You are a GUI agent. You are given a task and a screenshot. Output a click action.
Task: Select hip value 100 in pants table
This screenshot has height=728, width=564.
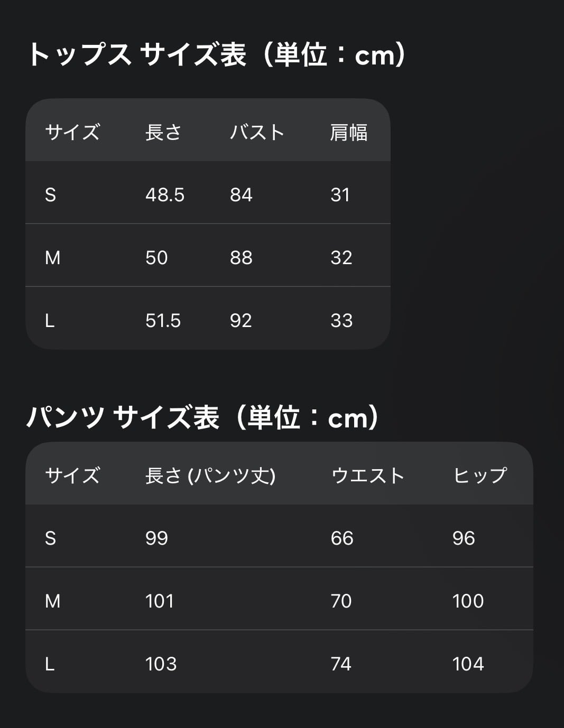[x=468, y=601]
